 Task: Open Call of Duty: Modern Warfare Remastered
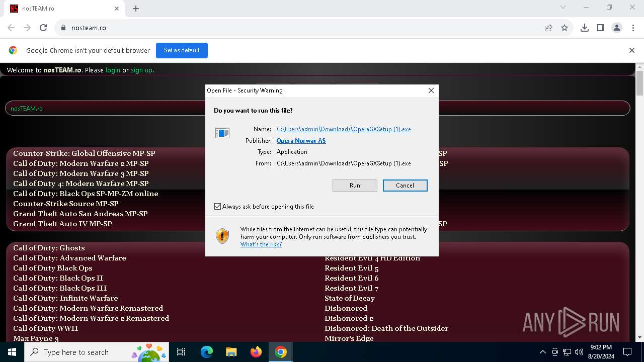click(88, 308)
